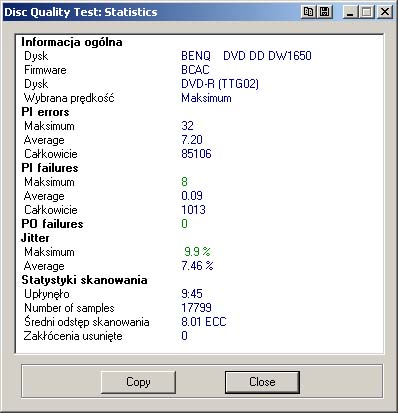
Task: Click the save floppy disk icon in title bar
Action: (x=325, y=12)
